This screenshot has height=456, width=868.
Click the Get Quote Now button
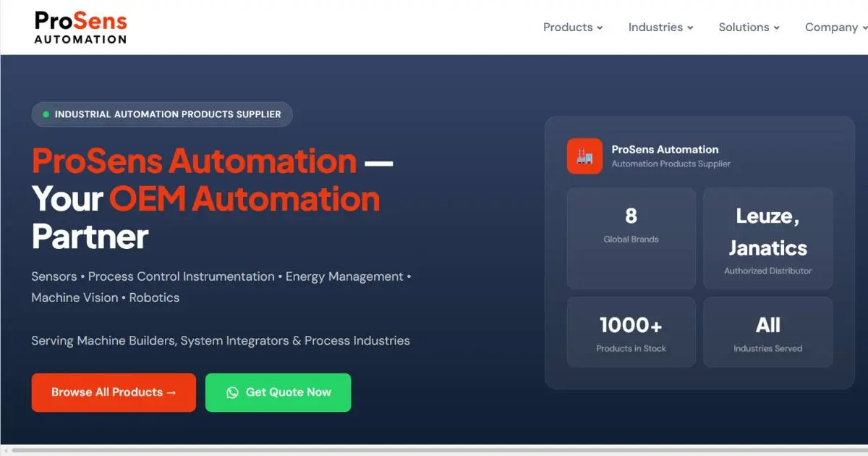pyautogui.click(x=278, y=392)
